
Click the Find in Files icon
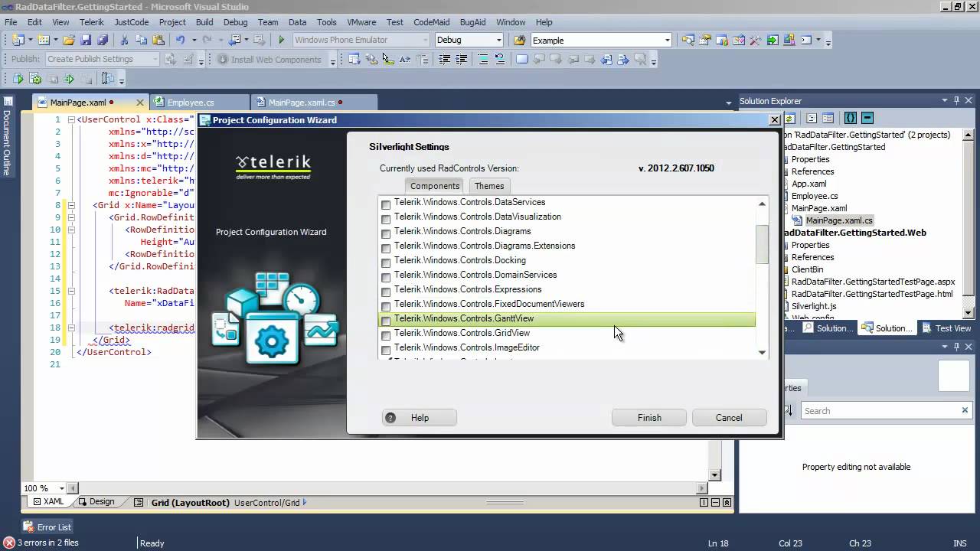(520, 40)
